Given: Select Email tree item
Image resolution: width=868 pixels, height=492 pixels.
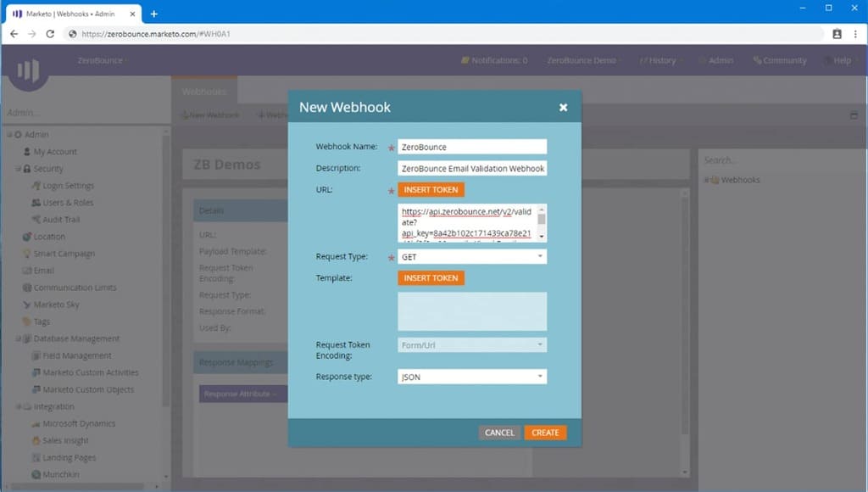Looking at the screenshot, I should (x=44, y=271).
